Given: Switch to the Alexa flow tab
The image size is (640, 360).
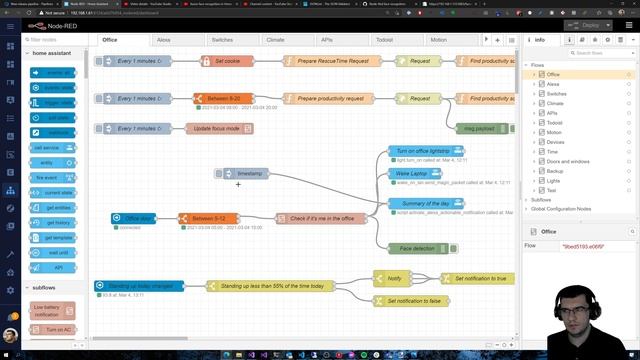Looking at the screenshot, I should [x=178, y=40].
